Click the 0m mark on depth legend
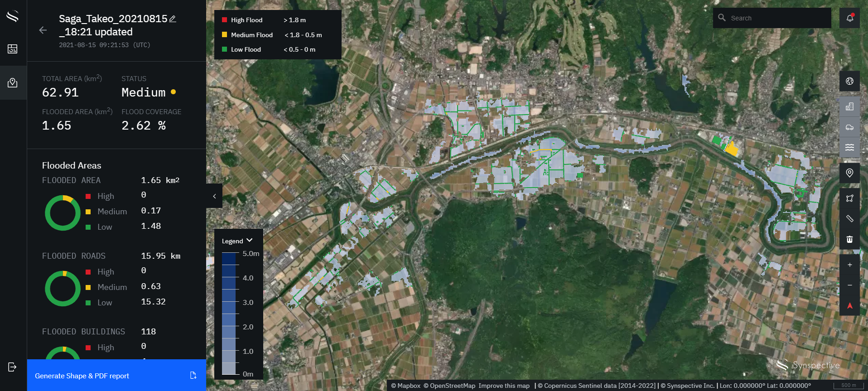Screen dimensions: 868x391 248,374
